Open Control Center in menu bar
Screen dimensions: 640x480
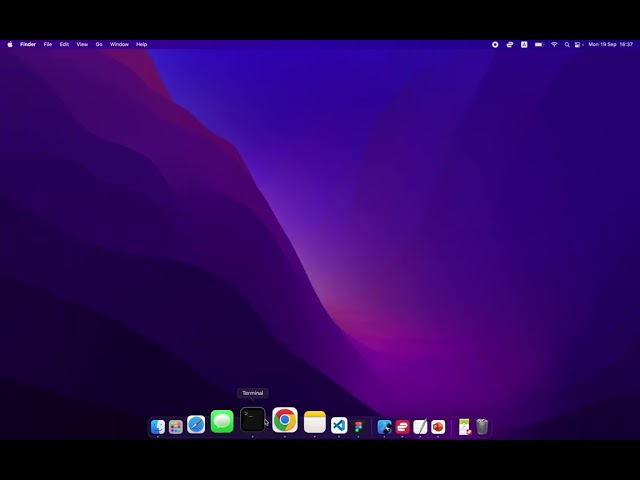pos(579,44)
